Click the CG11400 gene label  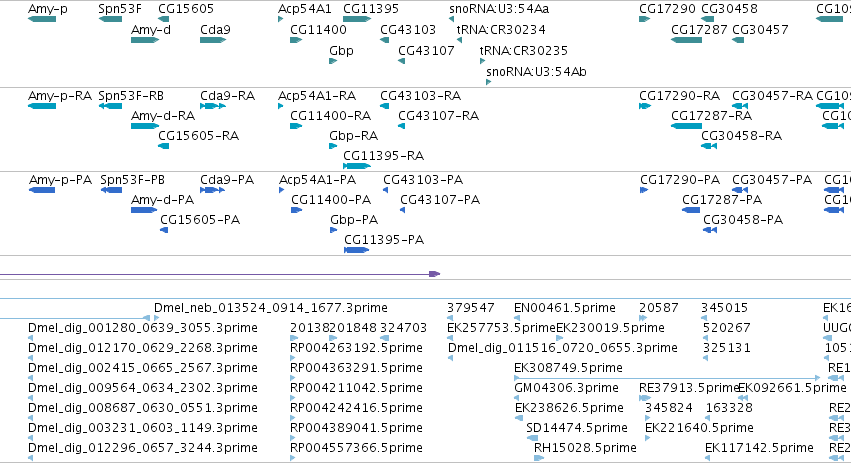tap(318, 30)
